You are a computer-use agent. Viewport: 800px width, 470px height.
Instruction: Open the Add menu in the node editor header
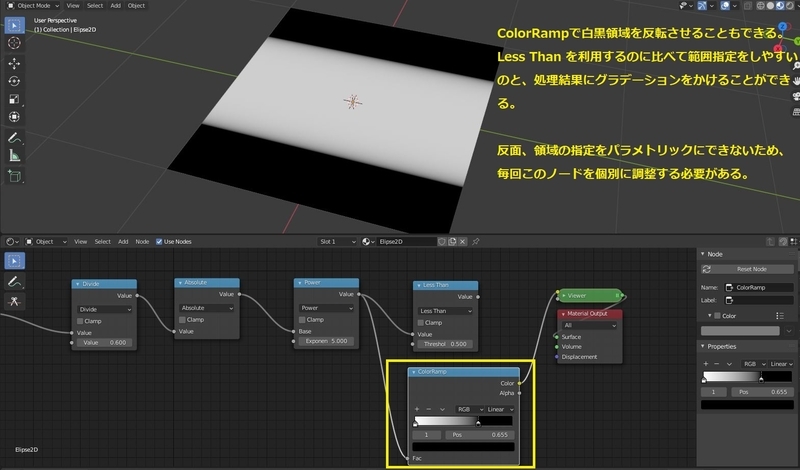pos(123,241)
